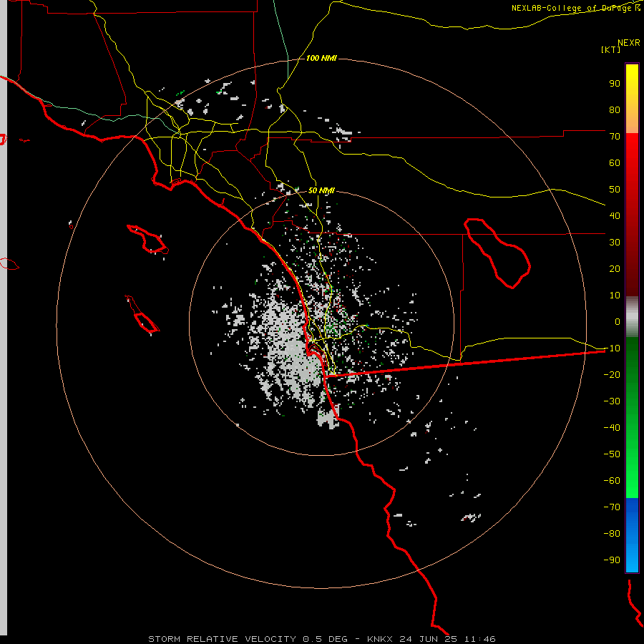This screenshot has height=644, width=644.
Task: Select the -90 scale value
Action: pyautogui.click(x=612, y=560)
